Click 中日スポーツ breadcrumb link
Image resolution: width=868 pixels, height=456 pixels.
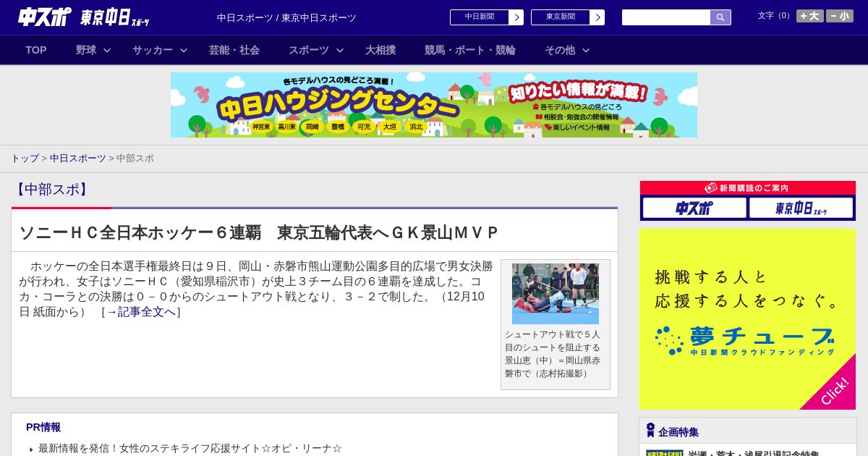78,158
